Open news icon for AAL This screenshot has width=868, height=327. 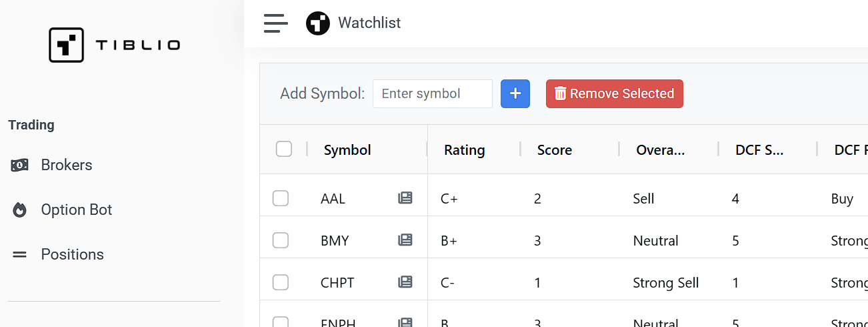click(405, 198)
